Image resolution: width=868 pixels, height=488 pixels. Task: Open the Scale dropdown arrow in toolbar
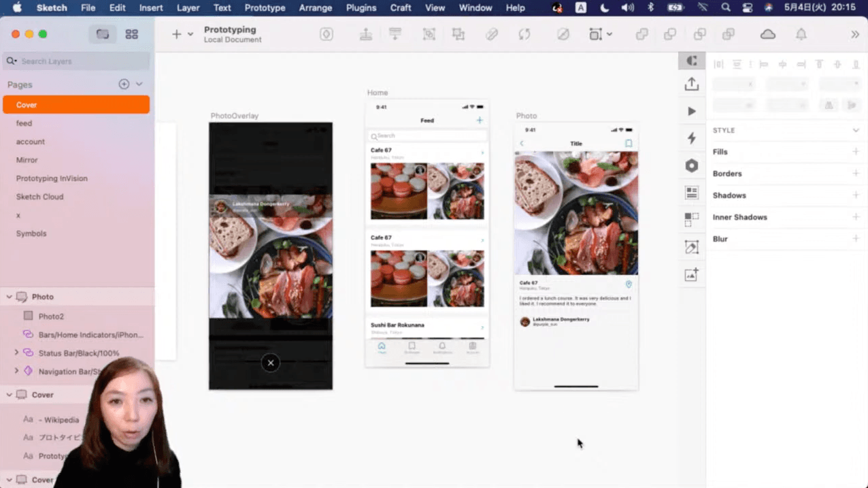click(610, 34)
